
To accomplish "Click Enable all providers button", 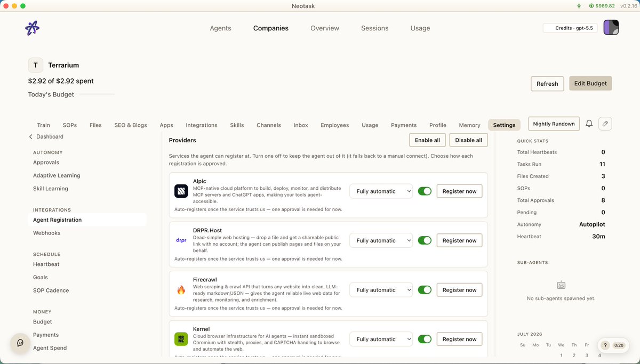I will (x=427, y=140).
